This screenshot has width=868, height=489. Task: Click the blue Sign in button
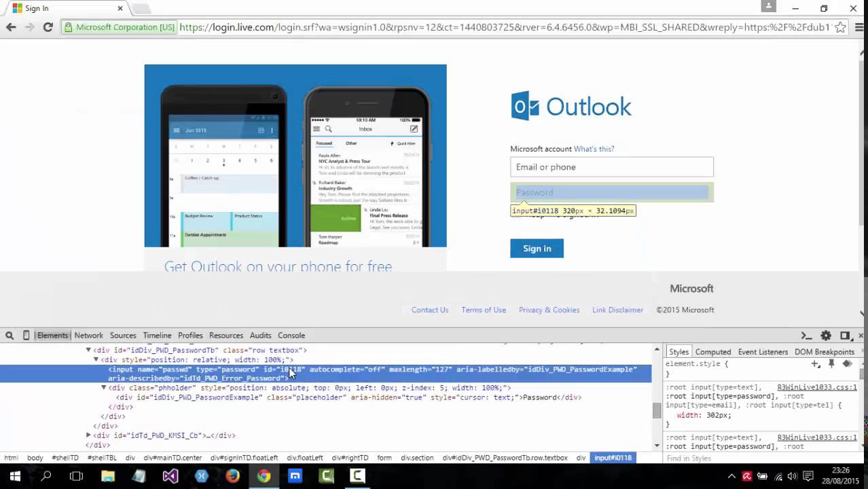point(537,249)
